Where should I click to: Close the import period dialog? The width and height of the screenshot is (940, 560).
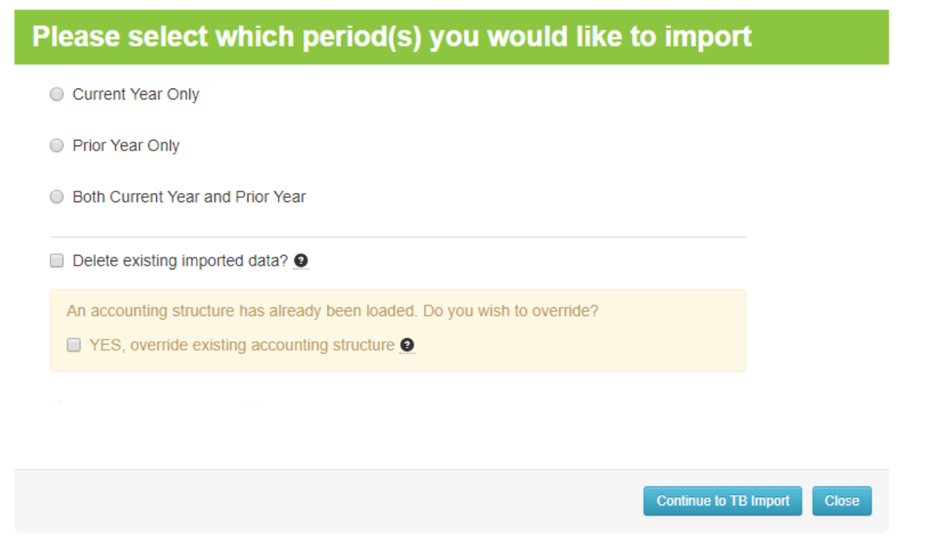coord(842,501)
